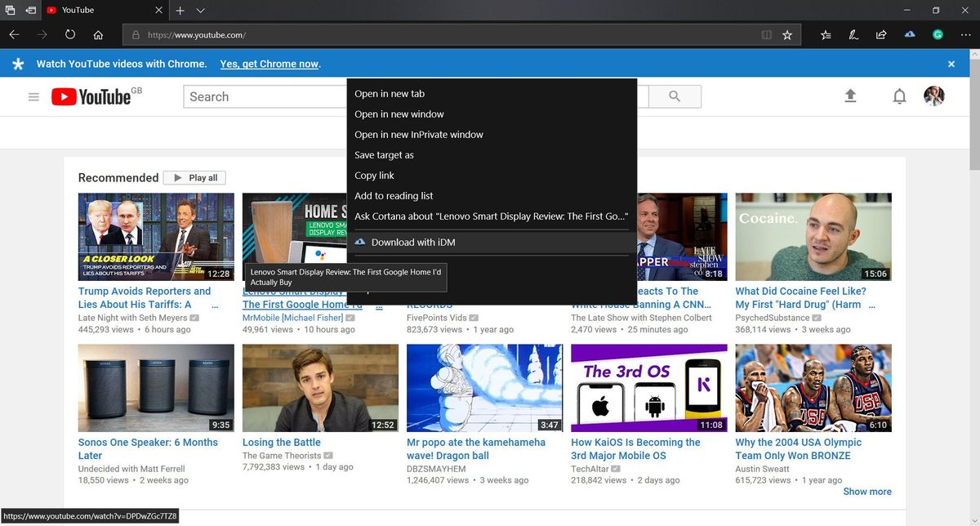This screenshot has height=526, width=980.
Task: Open the IDM download cloud extension icon
Action: click(x=909, y=34)
